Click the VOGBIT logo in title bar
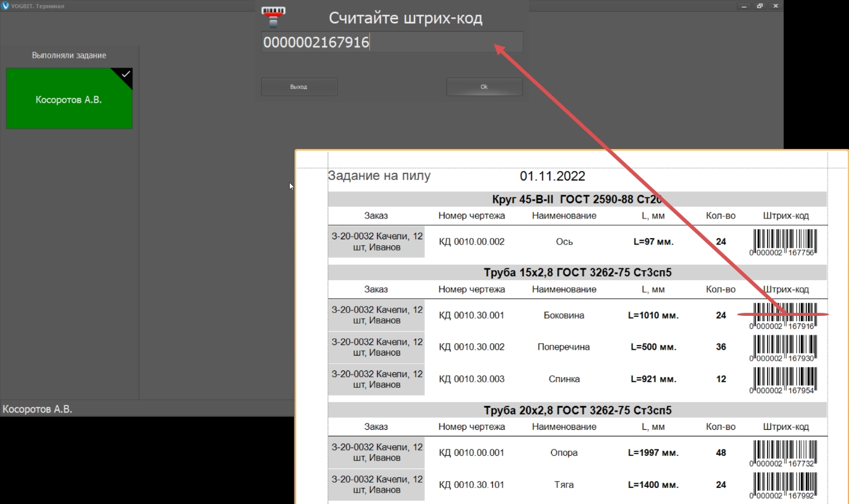 tap(5, 6)
